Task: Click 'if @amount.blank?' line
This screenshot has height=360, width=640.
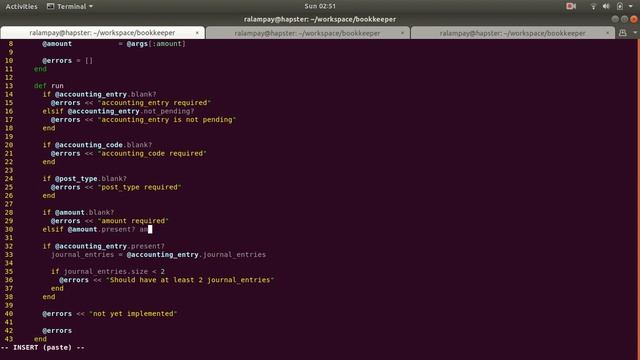Action: pos(78,213)
